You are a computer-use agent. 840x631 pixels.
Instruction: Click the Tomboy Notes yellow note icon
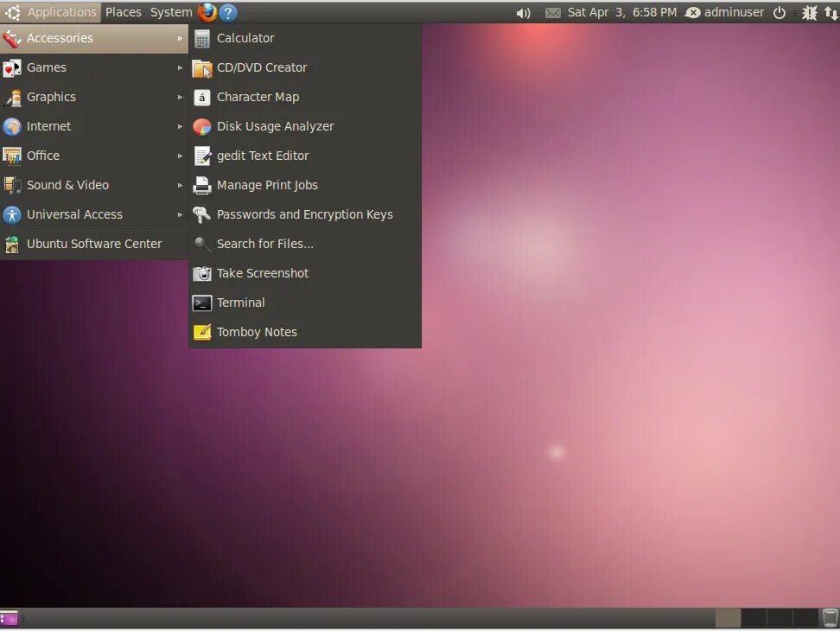202,333
